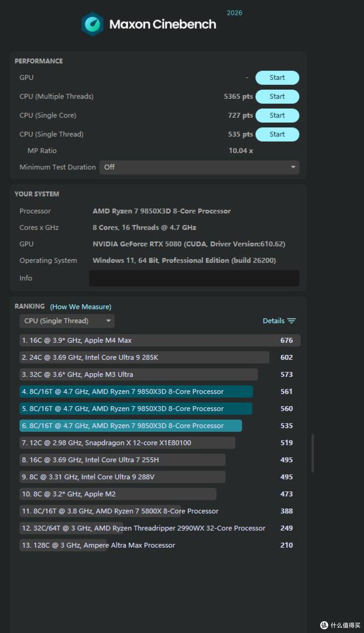The width and height of the screenshot is (364, 633).
Task: Click the score 602 in ranking
Action: [x=286, y=357]
